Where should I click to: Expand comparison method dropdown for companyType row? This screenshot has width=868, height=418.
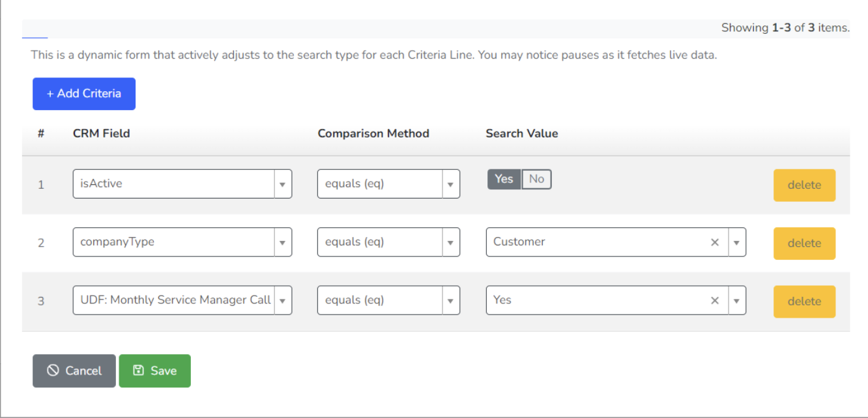450,243
